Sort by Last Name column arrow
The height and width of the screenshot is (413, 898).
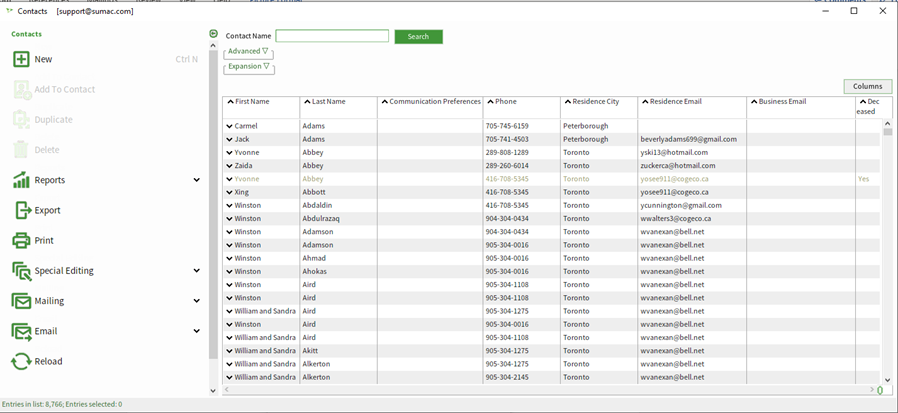[x=308, y=102]
